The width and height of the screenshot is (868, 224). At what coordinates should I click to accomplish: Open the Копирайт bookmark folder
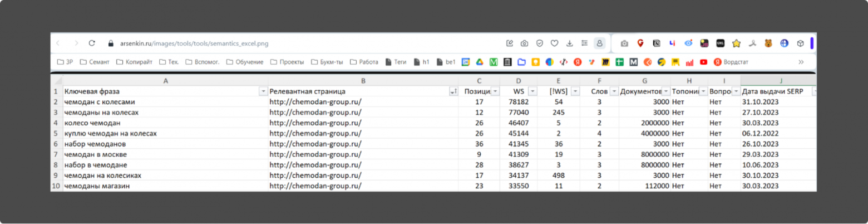click(134, 62)
